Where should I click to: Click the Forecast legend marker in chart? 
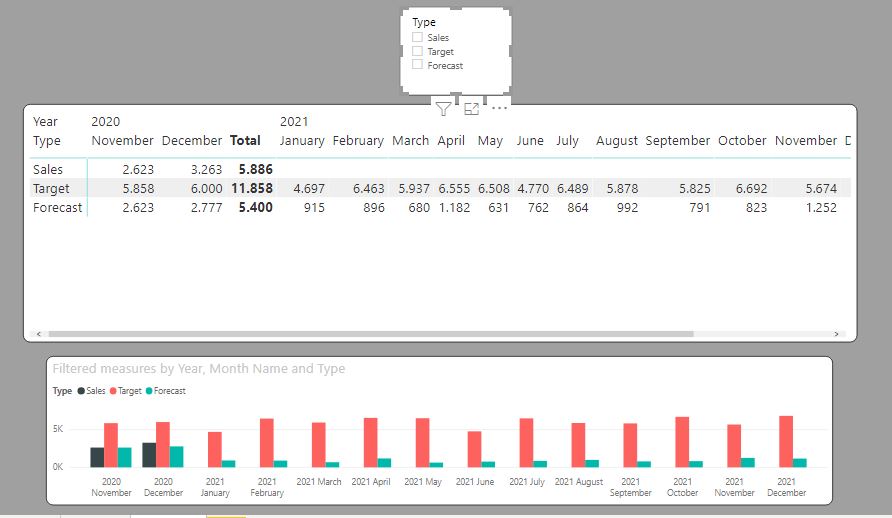[x=150, y=391]
